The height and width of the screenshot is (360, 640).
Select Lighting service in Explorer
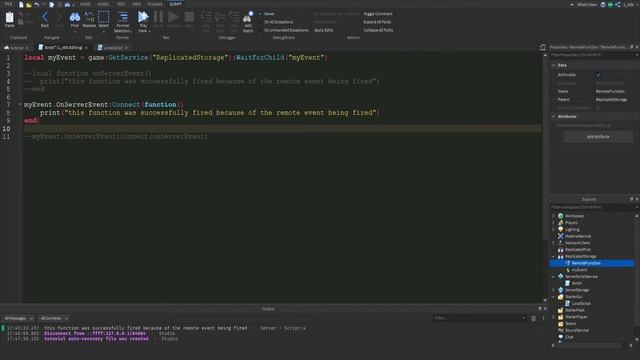pyautogui.click(x=572, y=229)
